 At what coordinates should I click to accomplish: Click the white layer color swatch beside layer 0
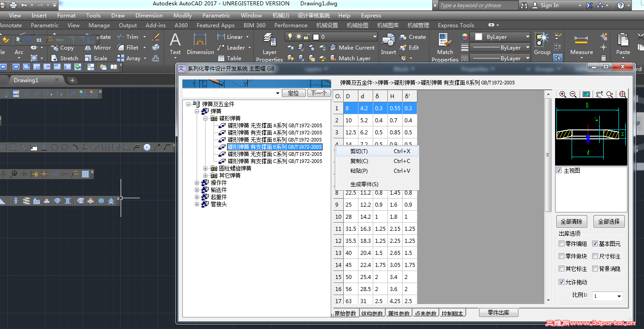tap(316, 37)
